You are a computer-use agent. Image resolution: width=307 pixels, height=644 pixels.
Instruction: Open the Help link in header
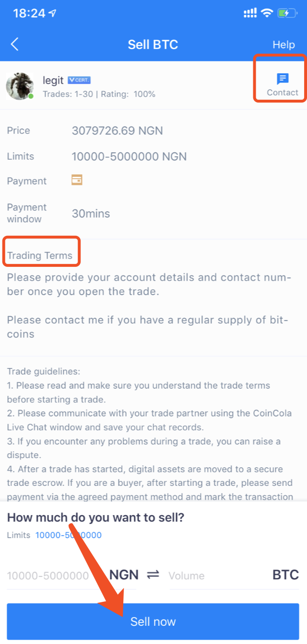pos(283,45)
